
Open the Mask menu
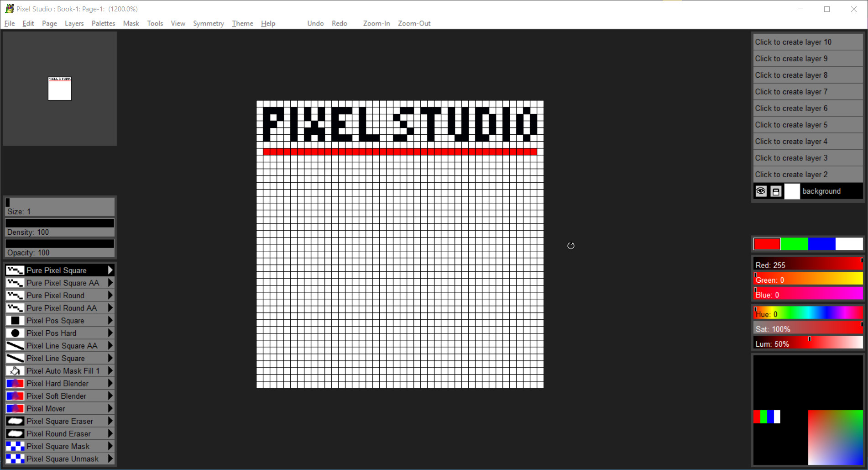[131, 23]
